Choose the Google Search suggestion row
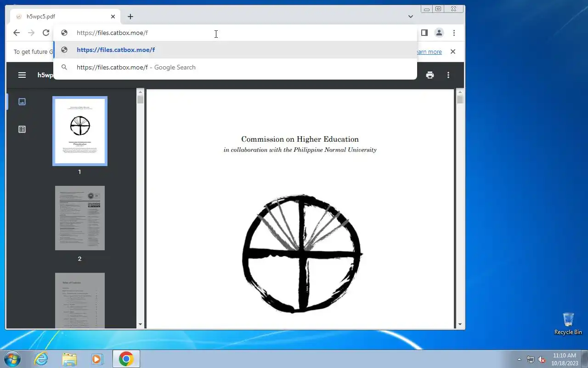This screenshot has height=368, width=588. point(235,67)
